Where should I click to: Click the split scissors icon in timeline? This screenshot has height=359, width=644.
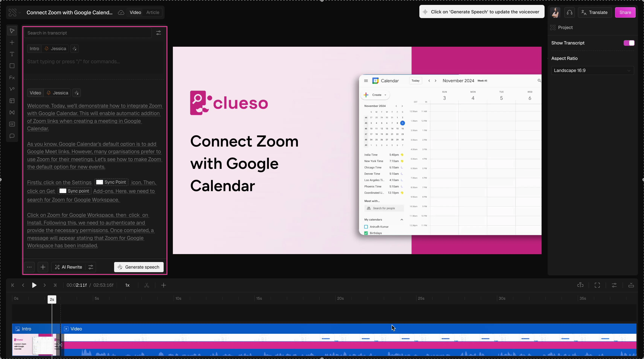pos(147,285)
